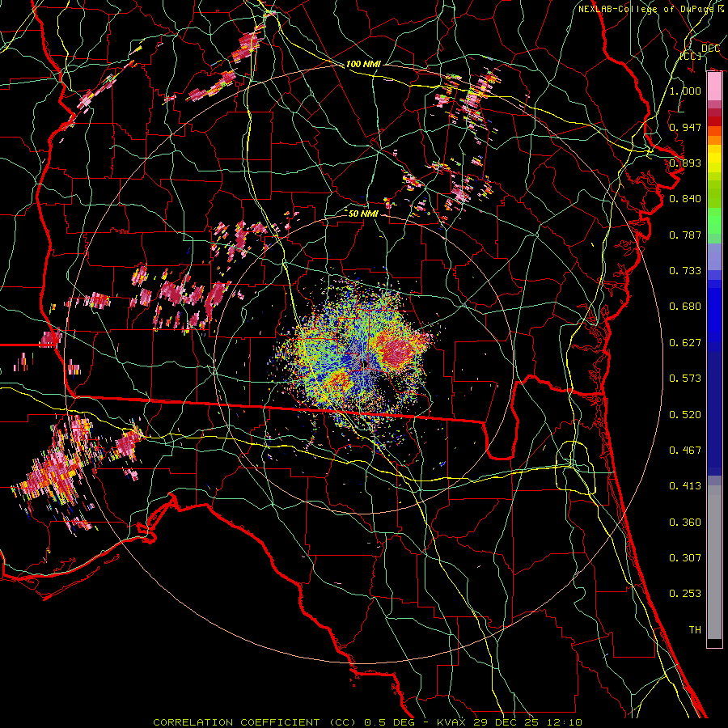Click the 0.360 scale value
Viewport: 728px width, 728px height.
[x=685, y=522]
